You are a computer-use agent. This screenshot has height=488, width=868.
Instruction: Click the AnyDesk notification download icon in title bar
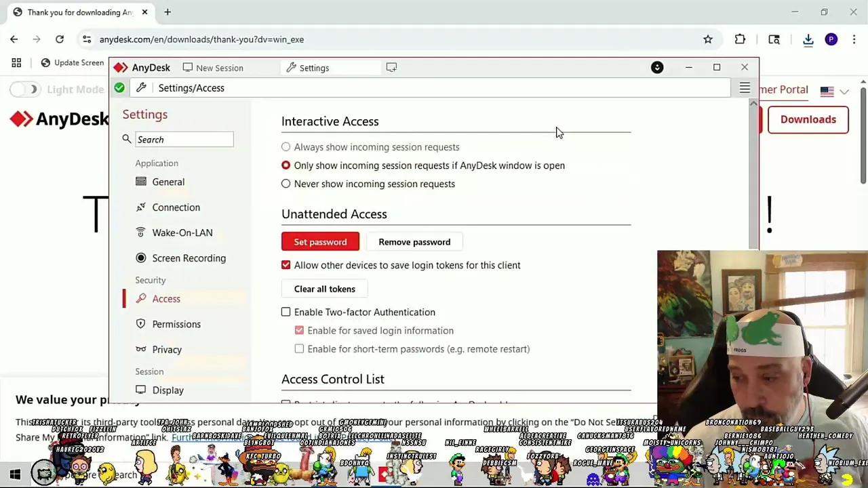[x=657, y=67]
